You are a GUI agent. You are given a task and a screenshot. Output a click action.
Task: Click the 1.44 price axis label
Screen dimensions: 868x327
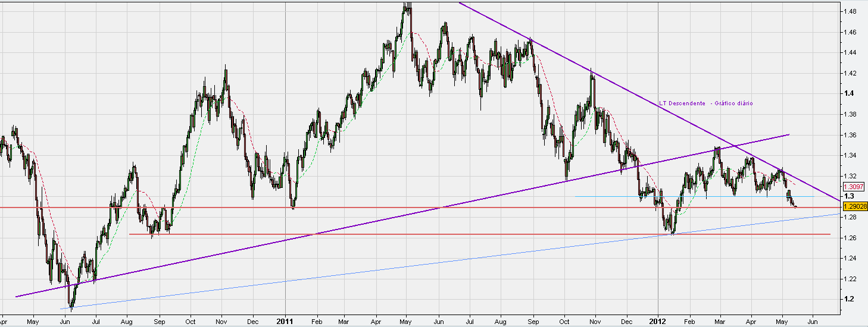[850, 52]
